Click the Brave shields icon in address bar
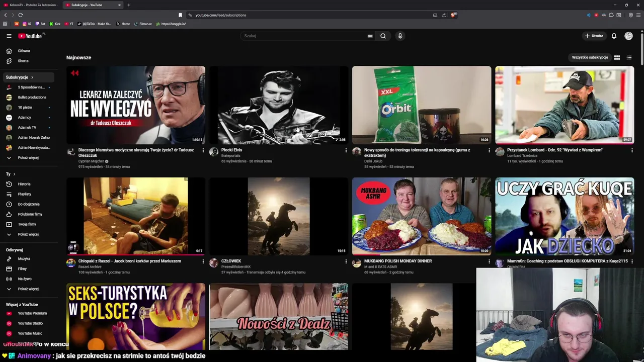Screen dimensions: 644x362 (x=453, y=15)
